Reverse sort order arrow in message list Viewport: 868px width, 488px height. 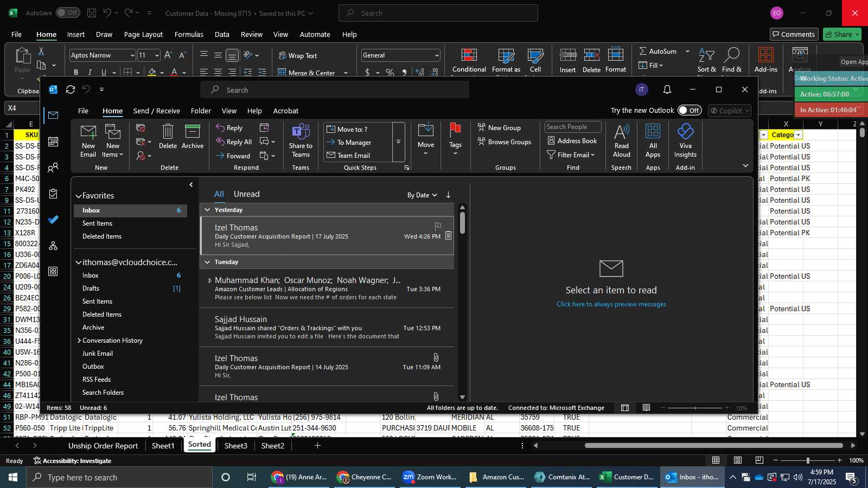point(449,195)
